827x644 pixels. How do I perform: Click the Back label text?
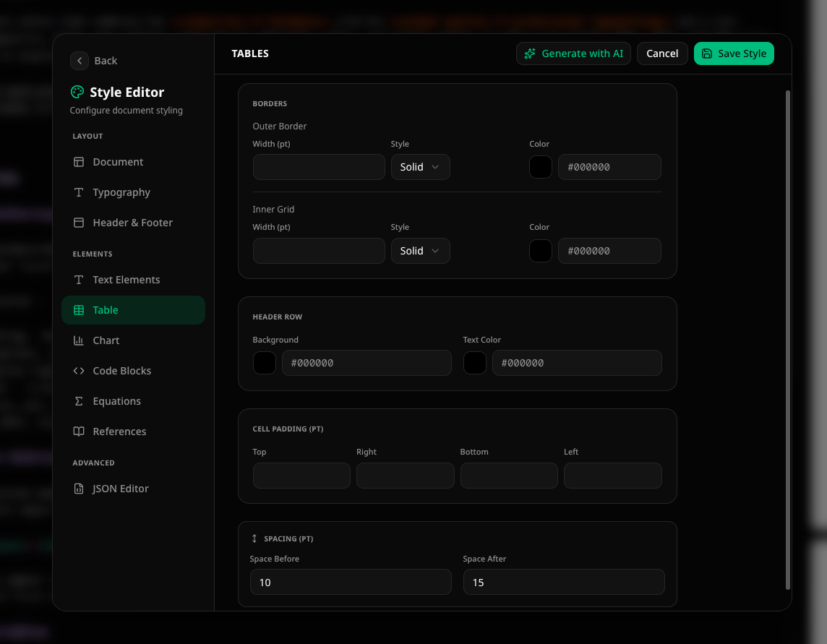[106, 61]
